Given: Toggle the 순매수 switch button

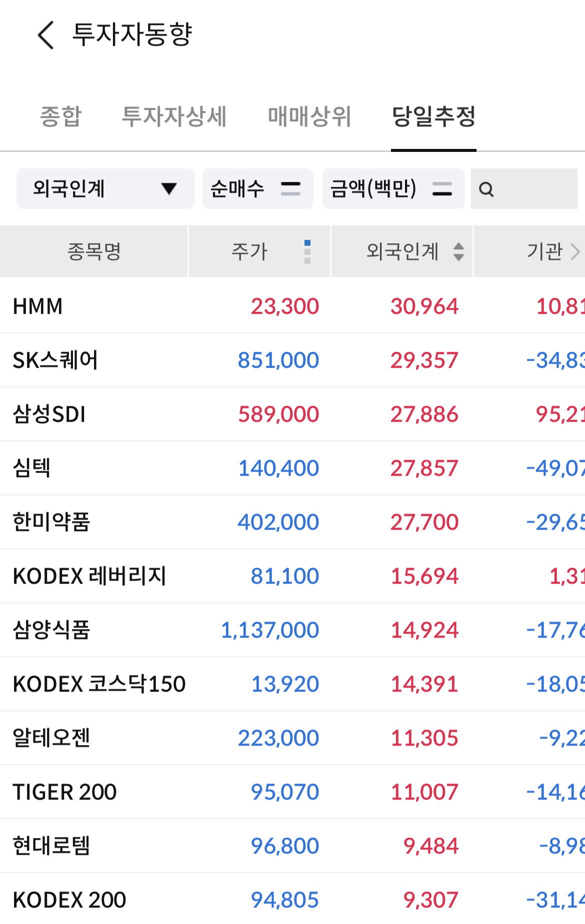Looking at the screenshot, I should (x=258, y=188).
